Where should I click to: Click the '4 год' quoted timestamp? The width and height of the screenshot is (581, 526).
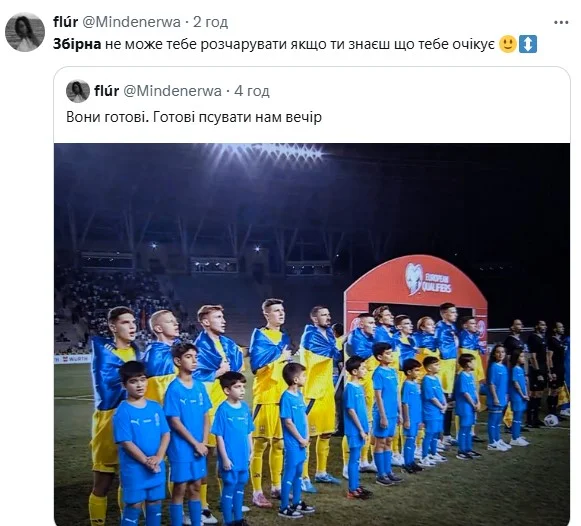tap(252, 91)
